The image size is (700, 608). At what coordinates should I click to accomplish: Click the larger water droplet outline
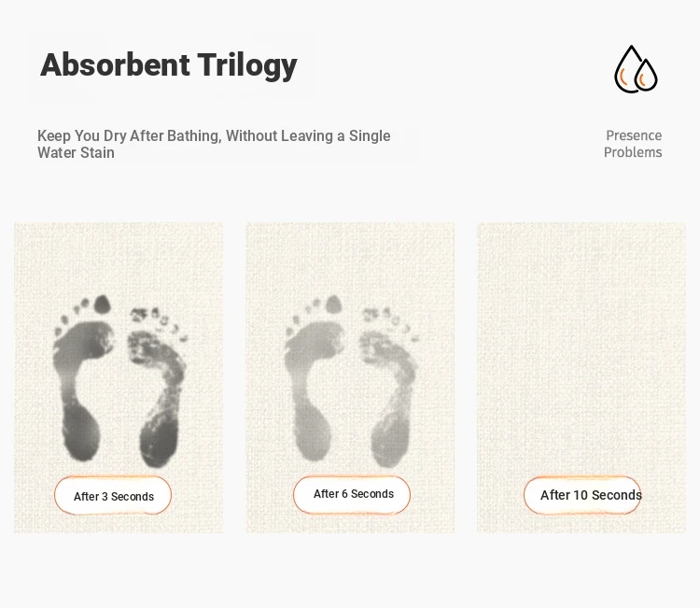click(x=627, y=69)
